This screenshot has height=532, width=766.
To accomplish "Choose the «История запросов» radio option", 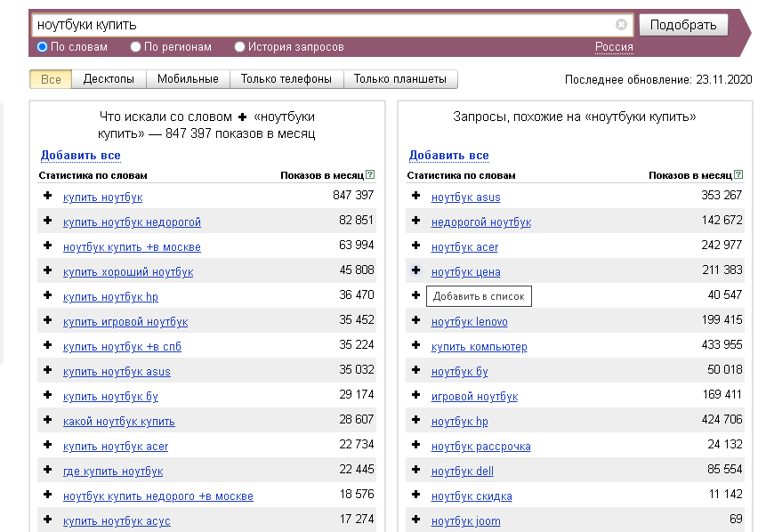I will 240,47.
